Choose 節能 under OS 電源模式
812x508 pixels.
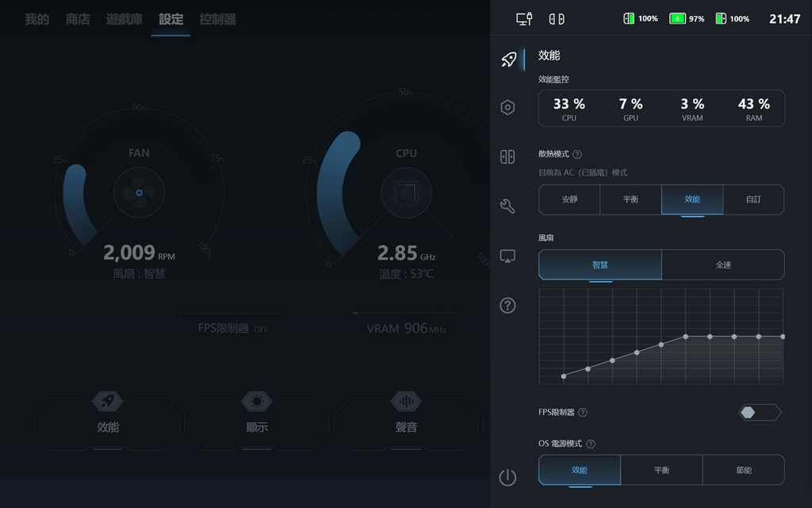pyautogui.click(x=743, y=470)
